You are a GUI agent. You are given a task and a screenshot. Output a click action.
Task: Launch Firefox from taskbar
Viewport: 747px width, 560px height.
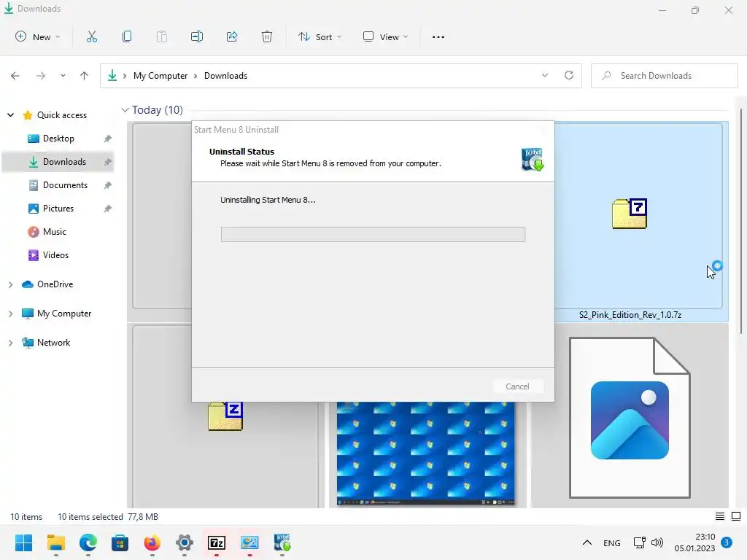(x=152, y=542)
